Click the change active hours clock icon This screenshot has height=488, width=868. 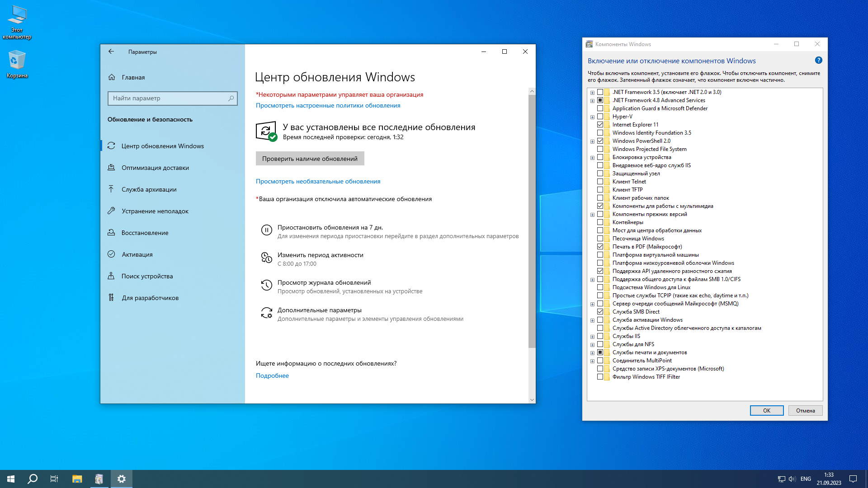[x=266, y=258]
